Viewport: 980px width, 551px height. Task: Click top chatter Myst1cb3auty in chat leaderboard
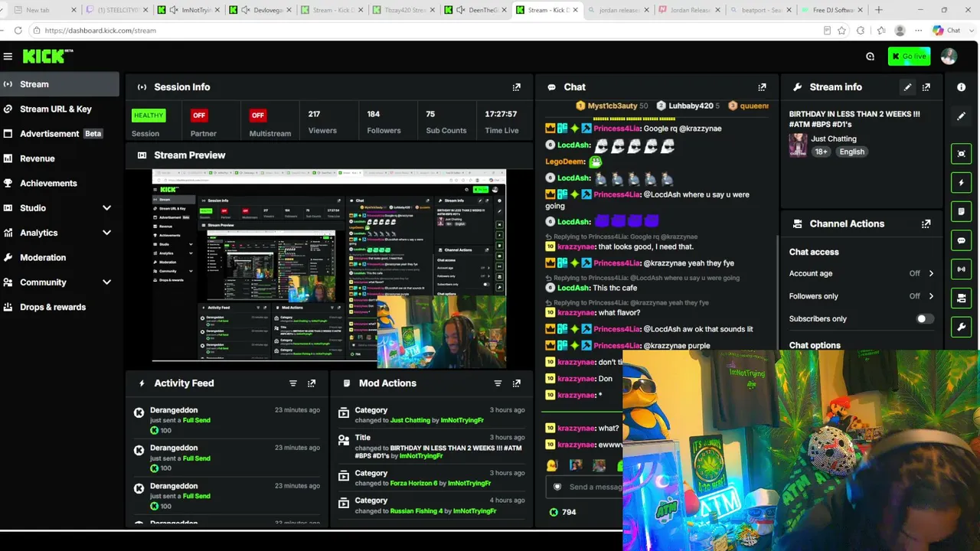pyautogui.click(x=612, y=106)
